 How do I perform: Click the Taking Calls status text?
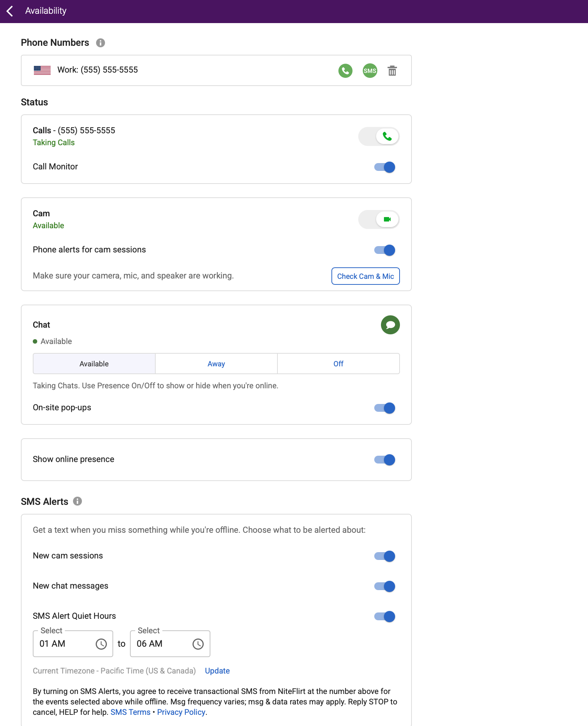54,143
